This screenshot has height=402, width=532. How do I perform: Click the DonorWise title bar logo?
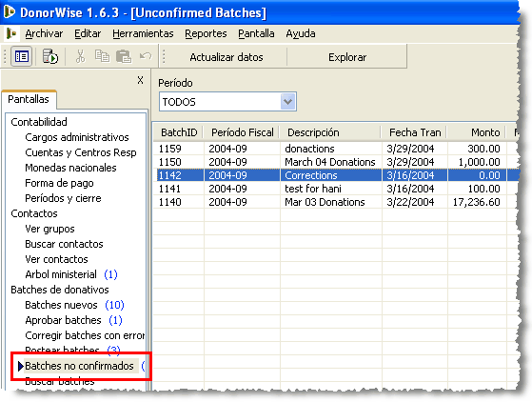(10, 11)
